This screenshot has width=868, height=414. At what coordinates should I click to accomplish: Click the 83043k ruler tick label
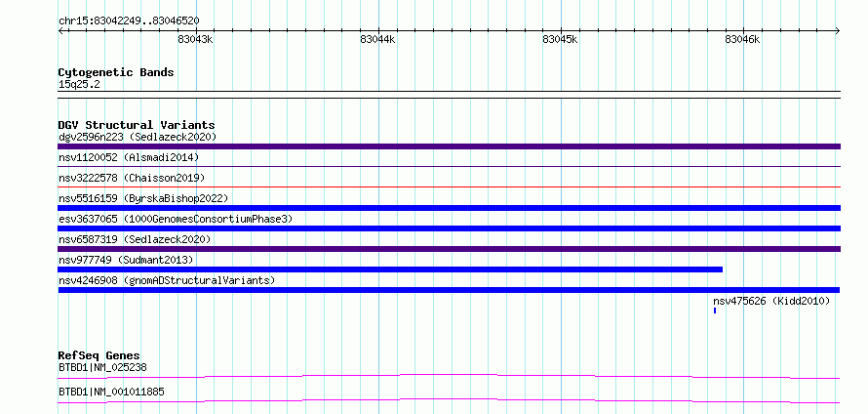[195, 39]
